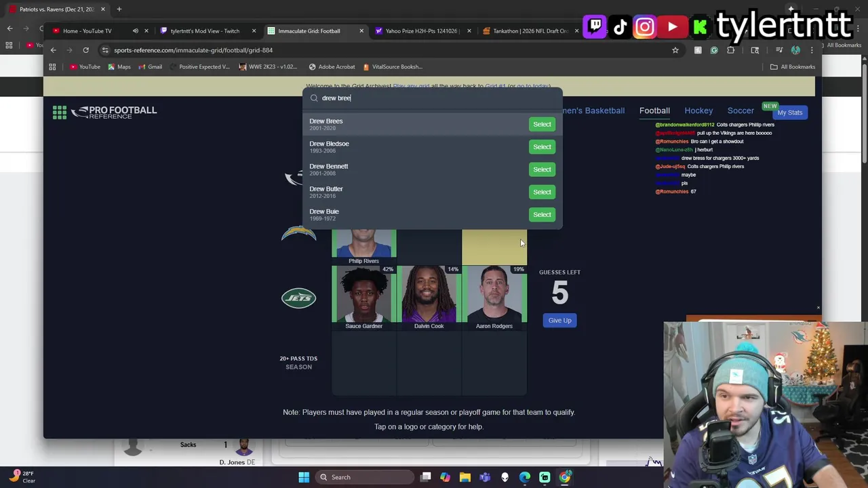Open Alienware app from the taskbar
This screenshot has height=488, width=868.
click(505, 477)
